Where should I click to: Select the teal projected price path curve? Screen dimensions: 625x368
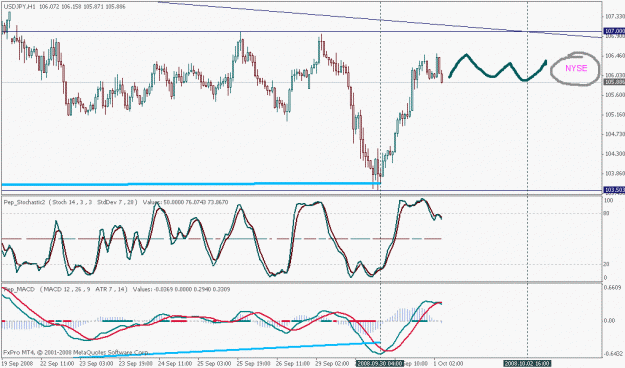pyautogui.click(x=497, y=69)
